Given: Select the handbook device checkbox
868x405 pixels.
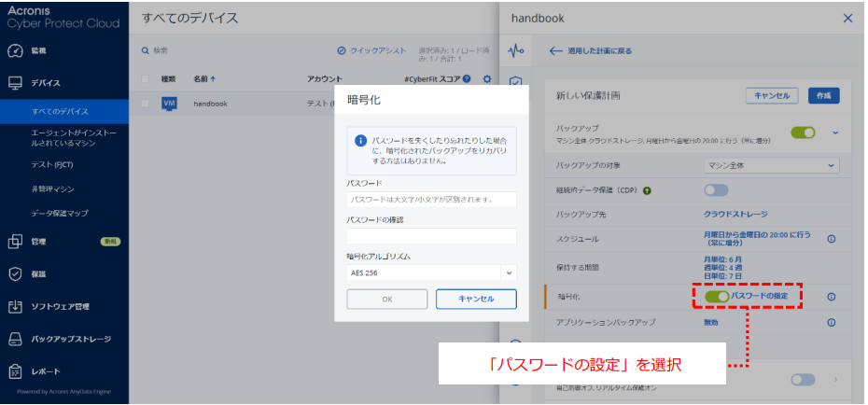Looking at the screenshot, I should (x=146, y=104).
